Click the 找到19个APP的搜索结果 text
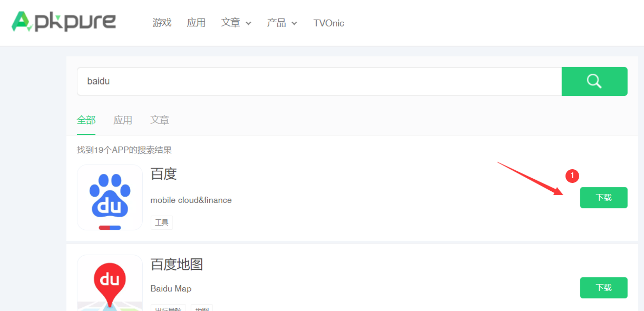 (124, 150)
